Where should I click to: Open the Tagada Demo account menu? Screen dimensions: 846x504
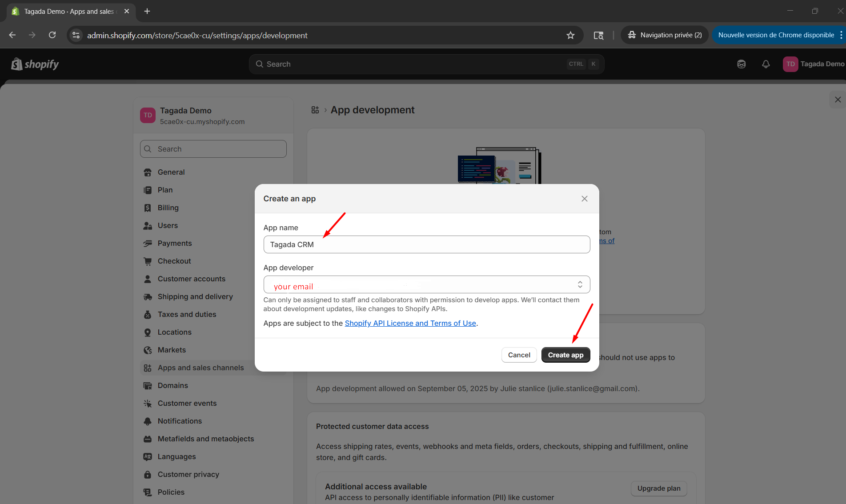814,64
